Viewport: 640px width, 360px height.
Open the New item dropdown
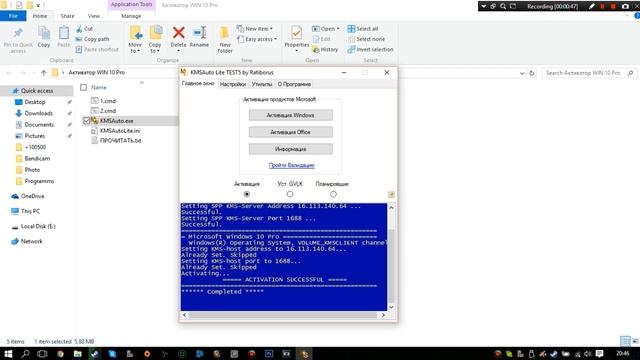(x=254, y=29)
